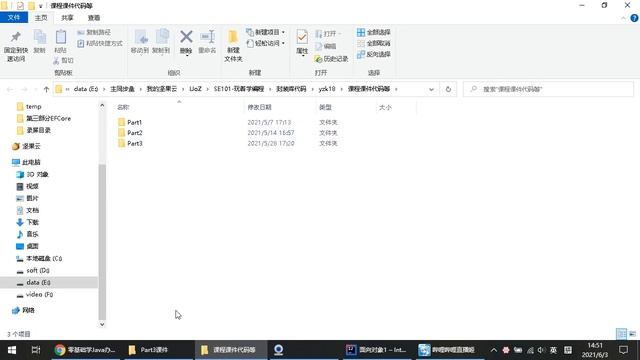Switch to Chrome window on taskbar

86,350
